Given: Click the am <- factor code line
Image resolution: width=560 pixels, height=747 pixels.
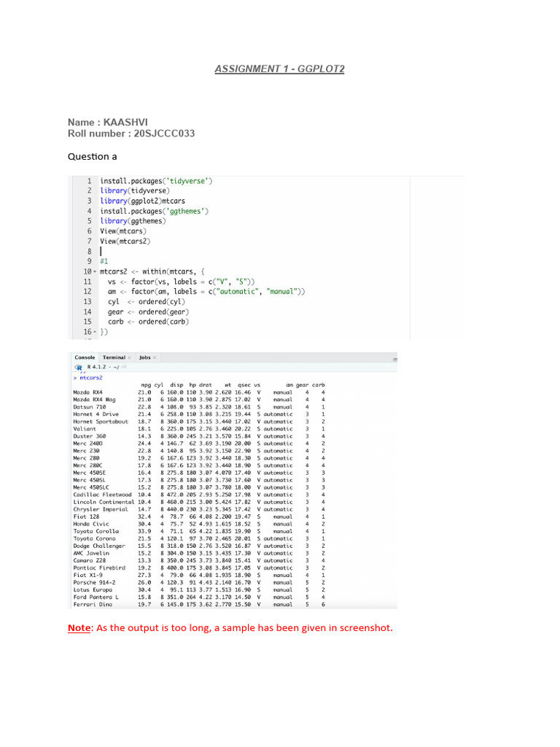Looking at the screenshot, I should click(x=206, y=292).
